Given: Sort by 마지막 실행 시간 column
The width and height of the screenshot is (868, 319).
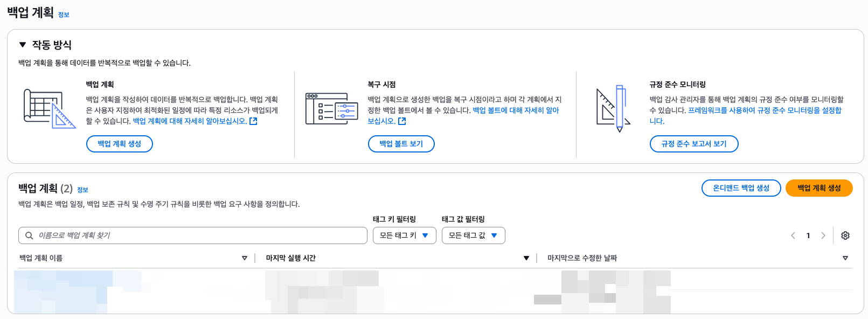Looking at the screenshot, I should click(526, 258).
